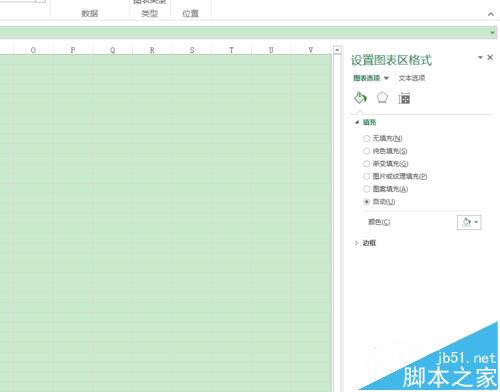Collapse the ribbon with the chevron arrow
This screenshot has width=500, height=392.
click(491, 14)
